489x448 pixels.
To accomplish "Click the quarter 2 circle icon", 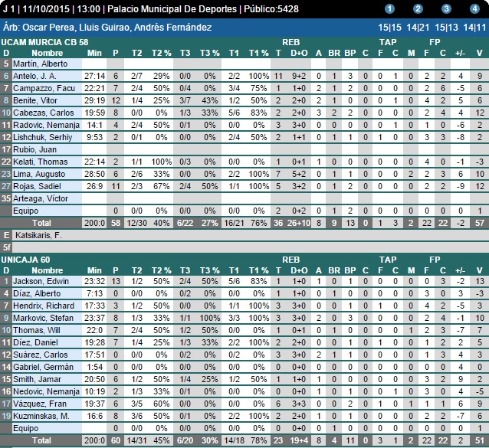I will (x=418, y=8).
